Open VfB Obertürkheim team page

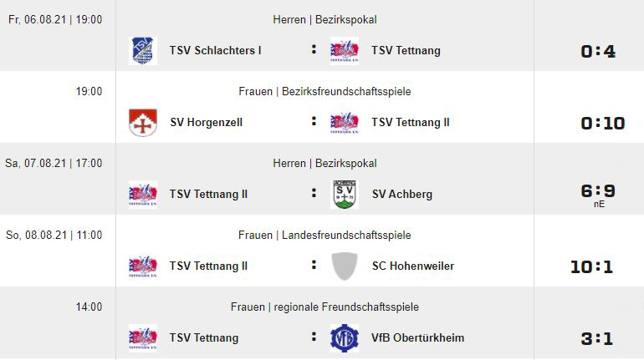point(417,337)
